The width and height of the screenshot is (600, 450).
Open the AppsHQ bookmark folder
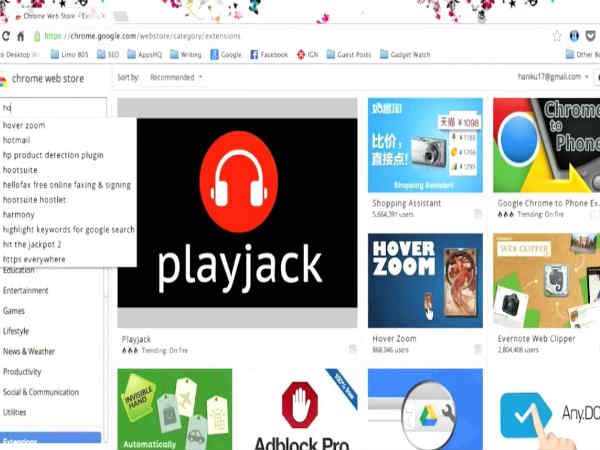[145, 54]
